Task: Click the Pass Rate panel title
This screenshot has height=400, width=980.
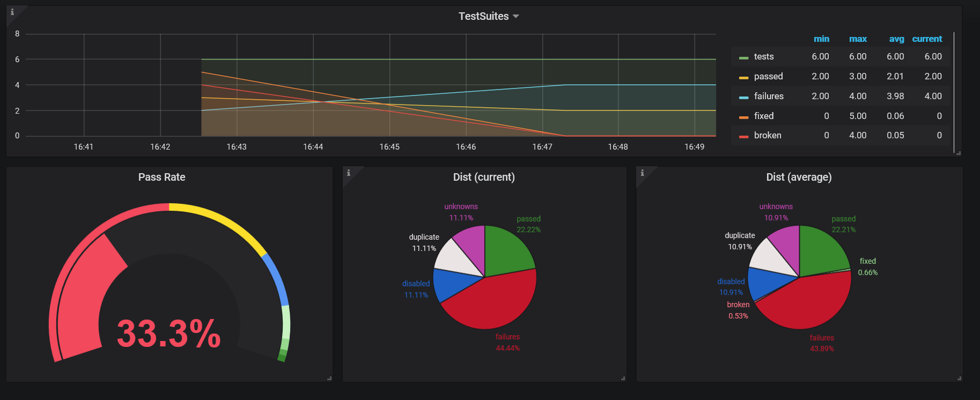Action: click(161, 177)
